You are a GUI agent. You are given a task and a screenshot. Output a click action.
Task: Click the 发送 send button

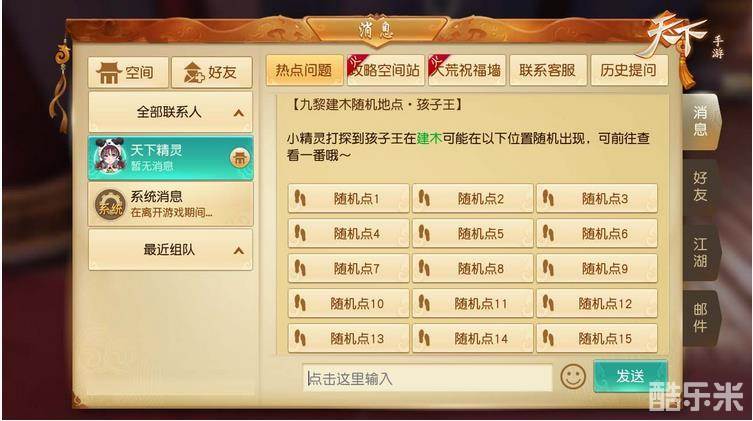coord(630,376)
